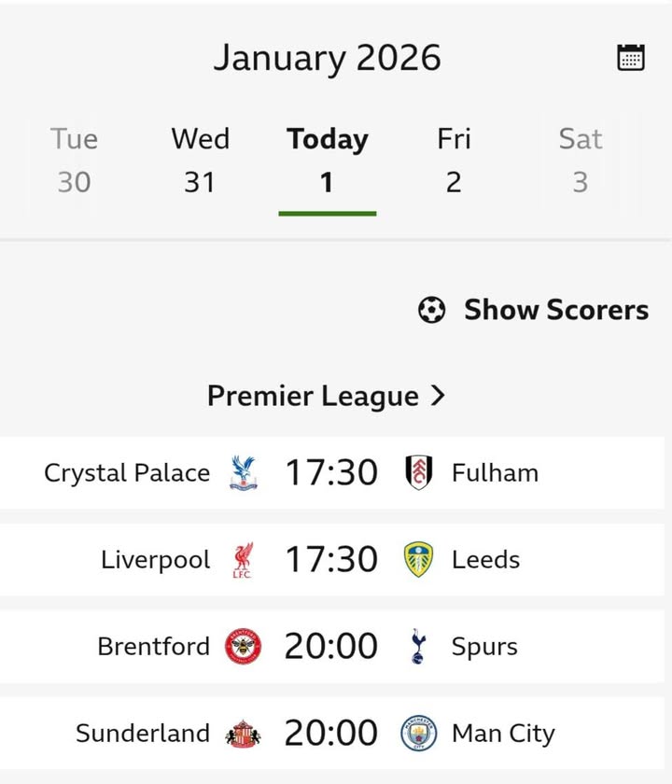Select the Tue 30 date tab
This screenshot has width=672, height=784.
coord(74,160)
